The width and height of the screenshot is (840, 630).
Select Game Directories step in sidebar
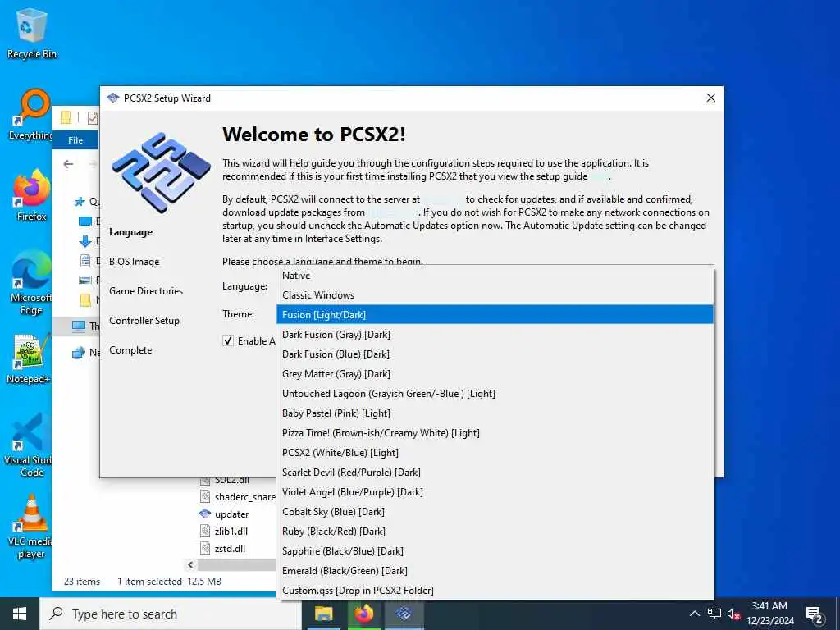point(146,291)
